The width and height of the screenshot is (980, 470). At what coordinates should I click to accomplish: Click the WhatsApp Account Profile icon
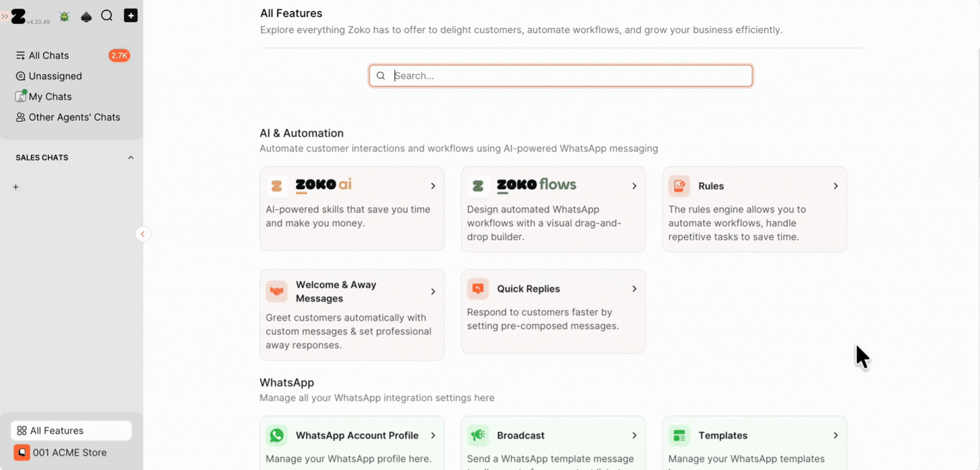click(x=276, y=435)
